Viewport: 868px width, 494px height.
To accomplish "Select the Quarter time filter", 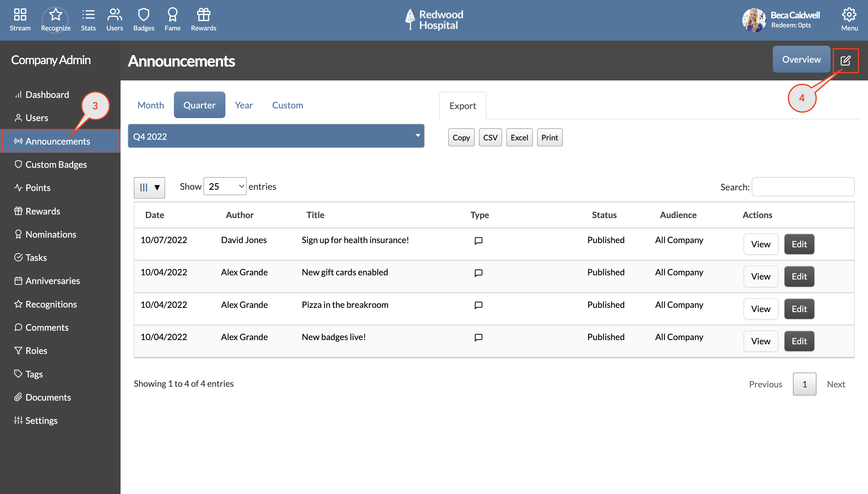I will [x=199, y=105].
